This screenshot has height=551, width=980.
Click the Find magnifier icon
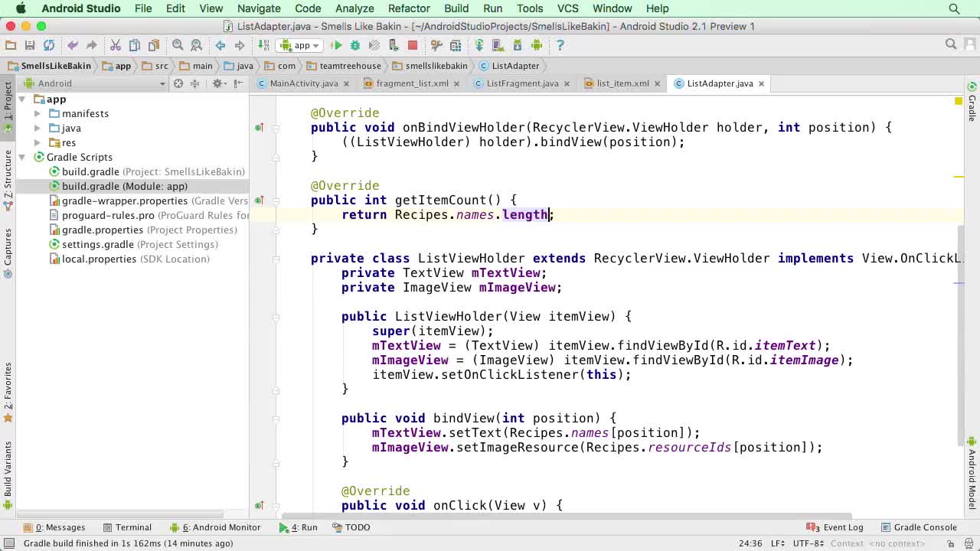tap(178, 45)
